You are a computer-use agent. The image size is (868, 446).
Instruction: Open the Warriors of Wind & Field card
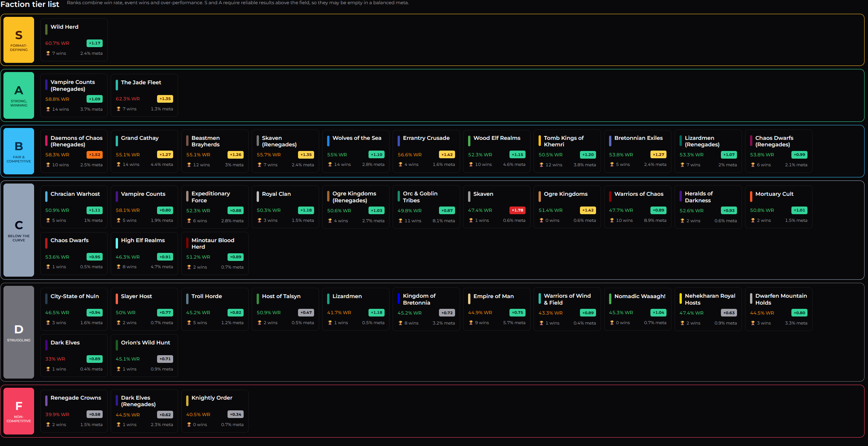[567, 309]
